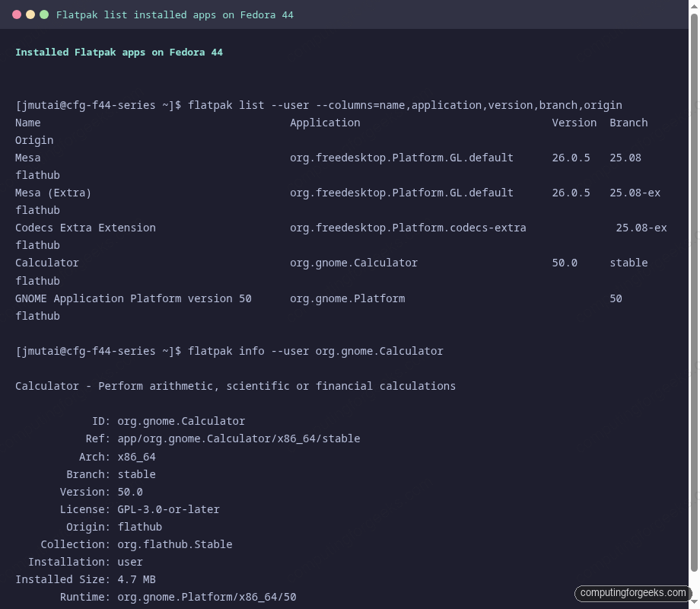Viewport: 700px width, 609px height.
Task: Click the Arch value 'x86_64'
Action: click(x=137, y=457)
